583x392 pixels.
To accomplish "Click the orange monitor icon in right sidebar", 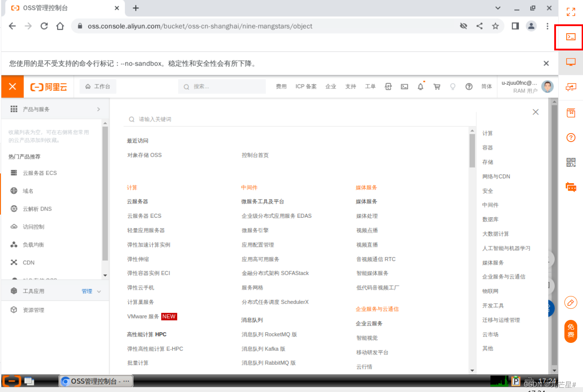I will click(571, 62).
